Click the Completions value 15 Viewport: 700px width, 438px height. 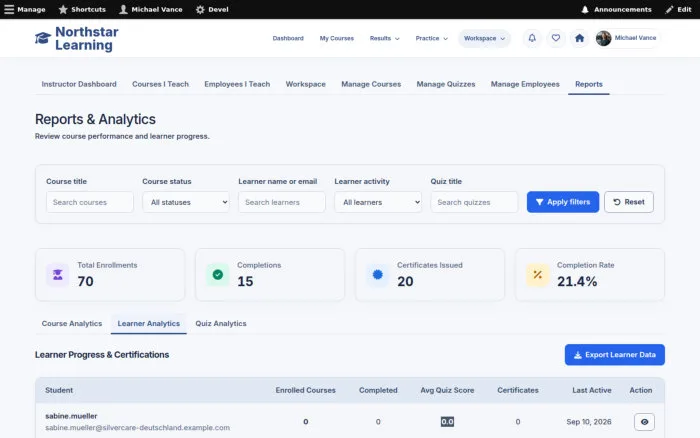coord(245,281)
